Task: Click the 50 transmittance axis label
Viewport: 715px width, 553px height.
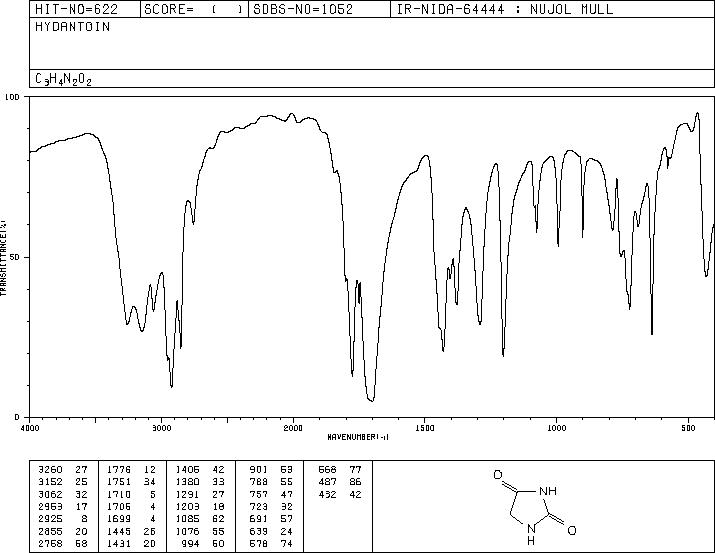Action: (x=15, y=257)
